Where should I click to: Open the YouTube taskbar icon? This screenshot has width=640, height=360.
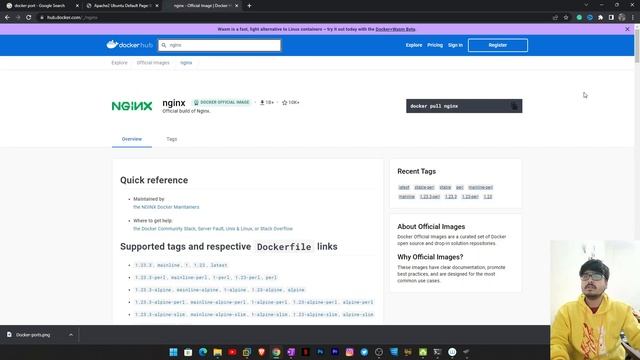pos(232,352)
